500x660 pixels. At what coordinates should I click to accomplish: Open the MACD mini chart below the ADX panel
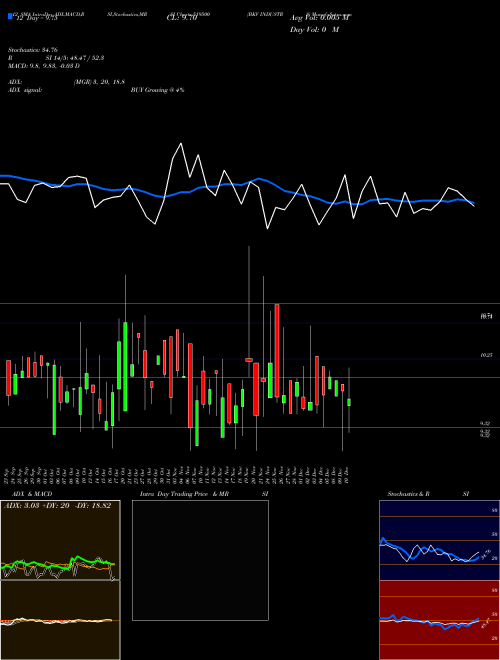tap(60, 620)
